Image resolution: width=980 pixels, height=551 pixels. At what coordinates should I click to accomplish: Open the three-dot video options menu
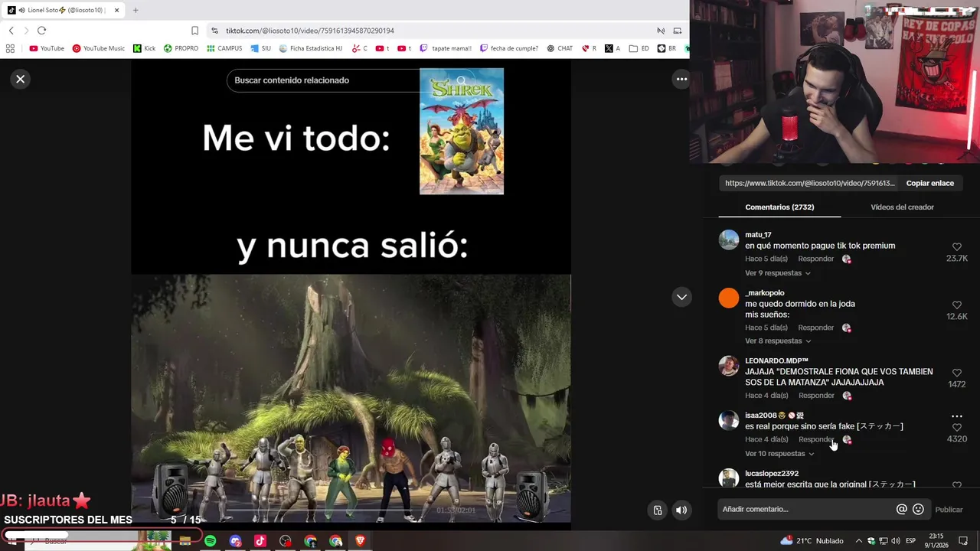[x=681, y=79]
